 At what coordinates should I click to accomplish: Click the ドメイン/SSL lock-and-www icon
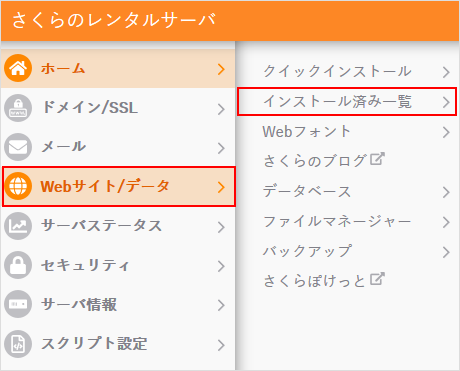pyautogui.click(x=18, y=108)
